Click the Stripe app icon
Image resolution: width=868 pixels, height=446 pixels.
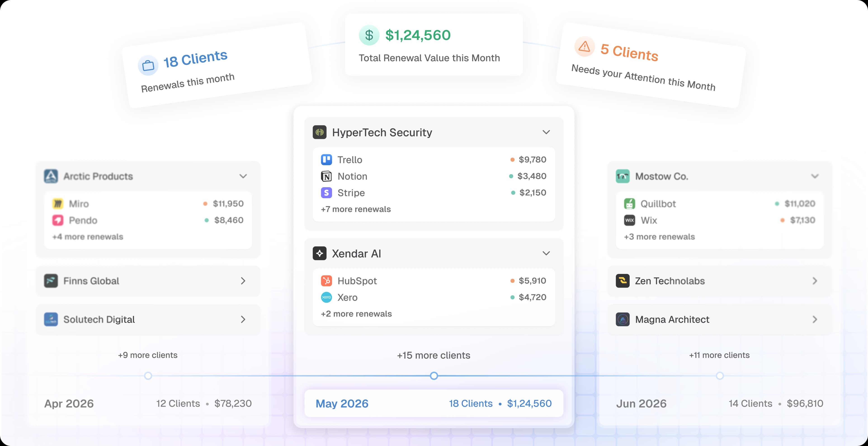point(326,193)
